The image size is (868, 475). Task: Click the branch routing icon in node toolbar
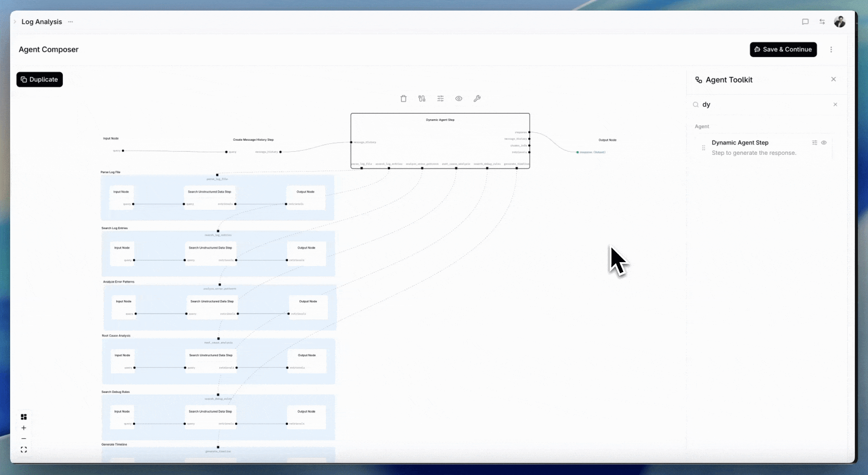coord(422,99)
